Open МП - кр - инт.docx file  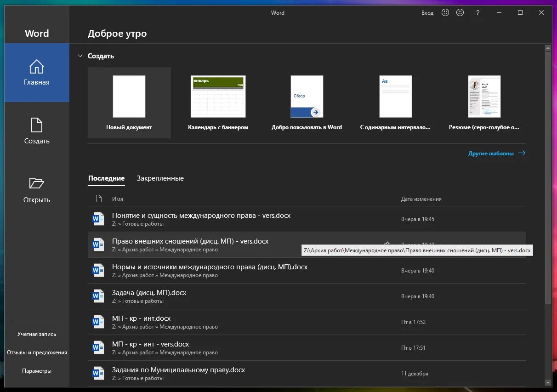(x=307, y=322)
